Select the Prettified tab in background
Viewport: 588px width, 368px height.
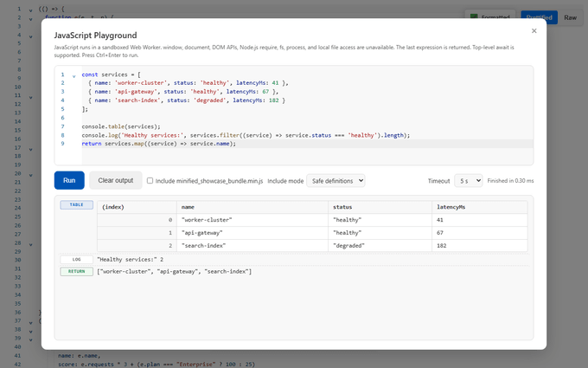click(x=539, y=17)
